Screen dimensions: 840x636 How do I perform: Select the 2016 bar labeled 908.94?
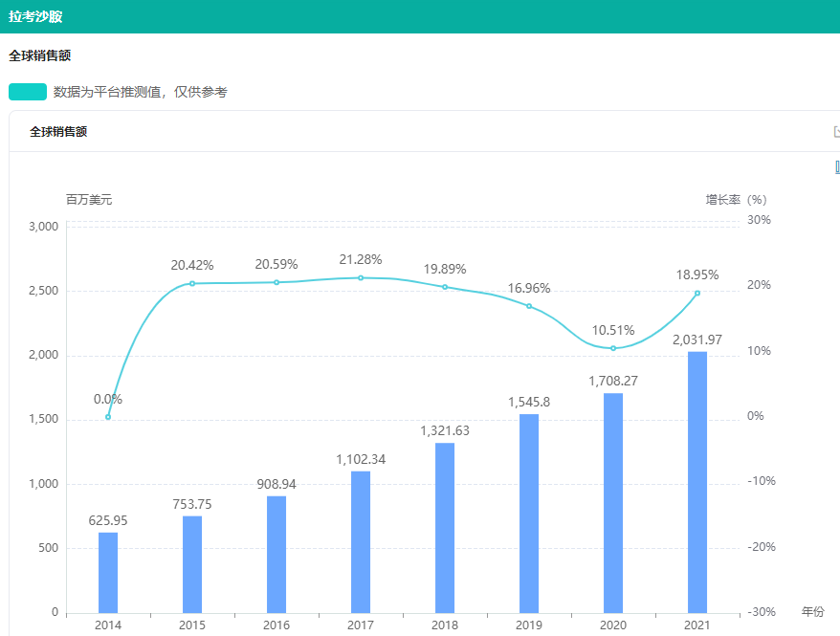276,554
